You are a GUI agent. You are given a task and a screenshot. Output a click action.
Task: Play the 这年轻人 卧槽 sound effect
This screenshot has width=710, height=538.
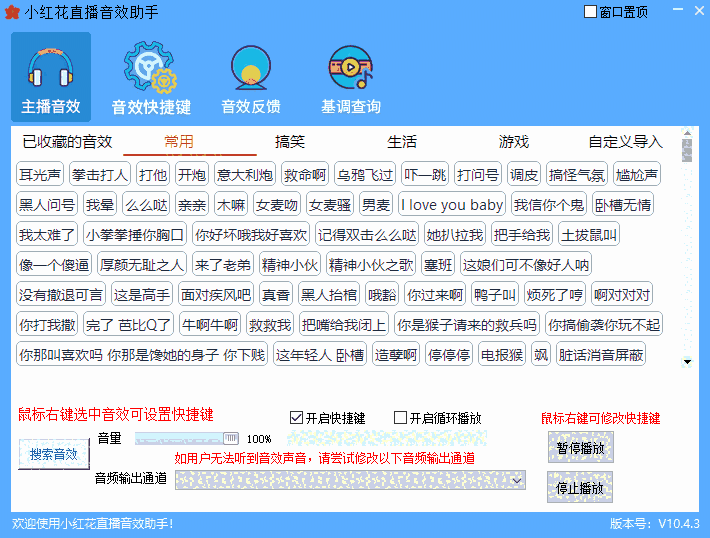320,355
